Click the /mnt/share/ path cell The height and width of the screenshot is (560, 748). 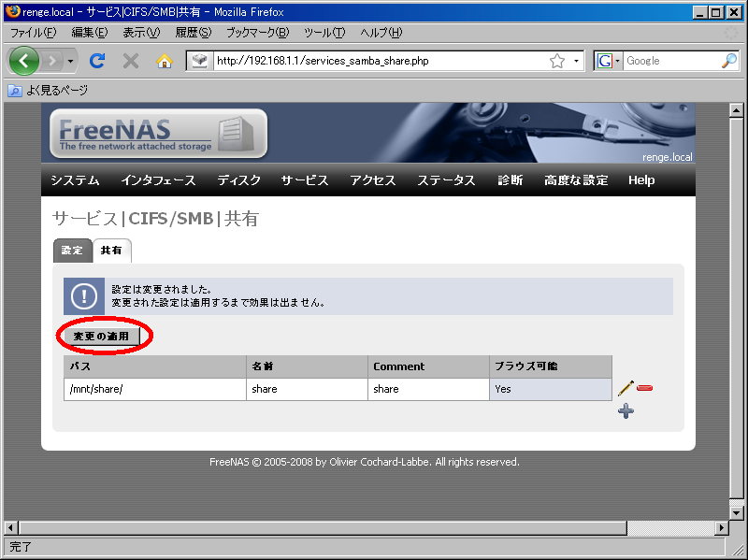(155, 389)
